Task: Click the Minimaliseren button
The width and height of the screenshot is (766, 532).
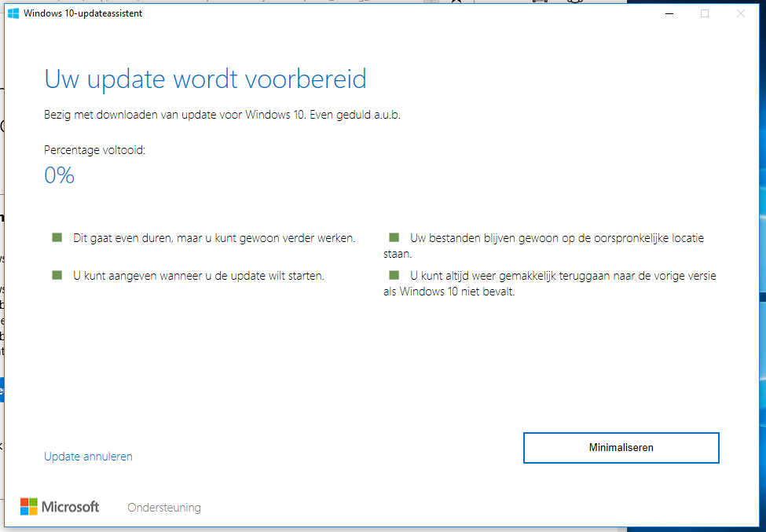Action: [x=621, y=447]
